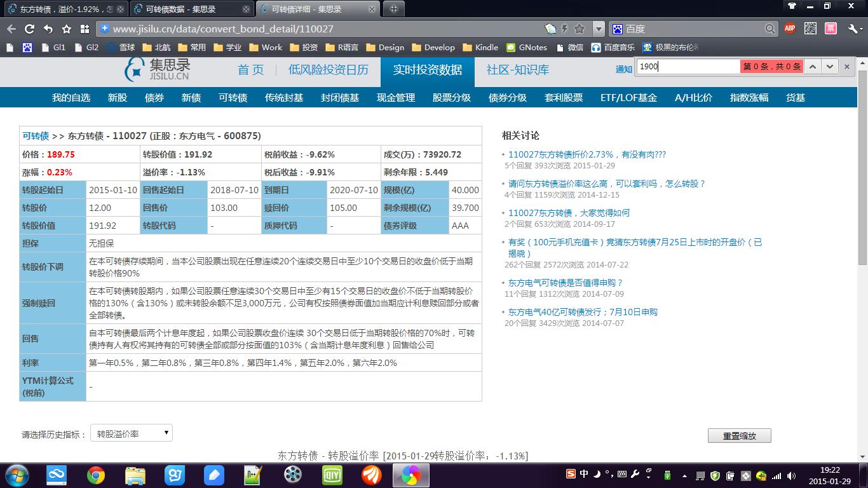Open the Design bookmarks folder
This screenshot has height=488, width=868.
click(385, 47)
